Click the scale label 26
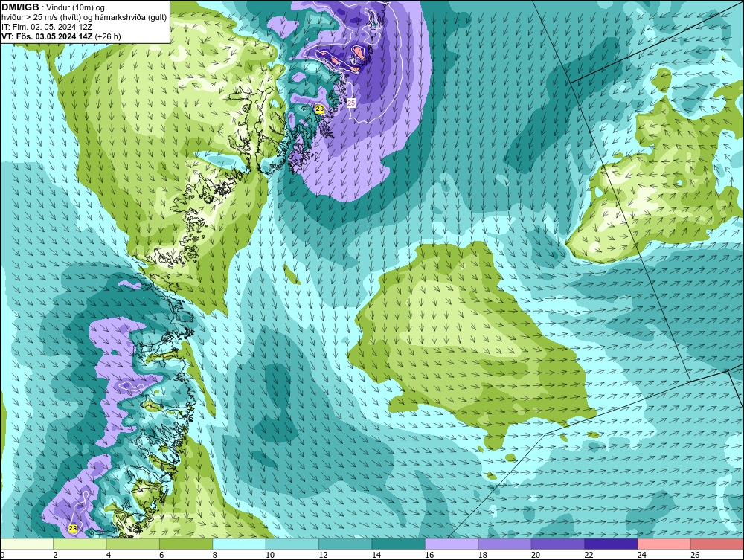This screenshot has width=744, height=560. [x=695, y=555]
